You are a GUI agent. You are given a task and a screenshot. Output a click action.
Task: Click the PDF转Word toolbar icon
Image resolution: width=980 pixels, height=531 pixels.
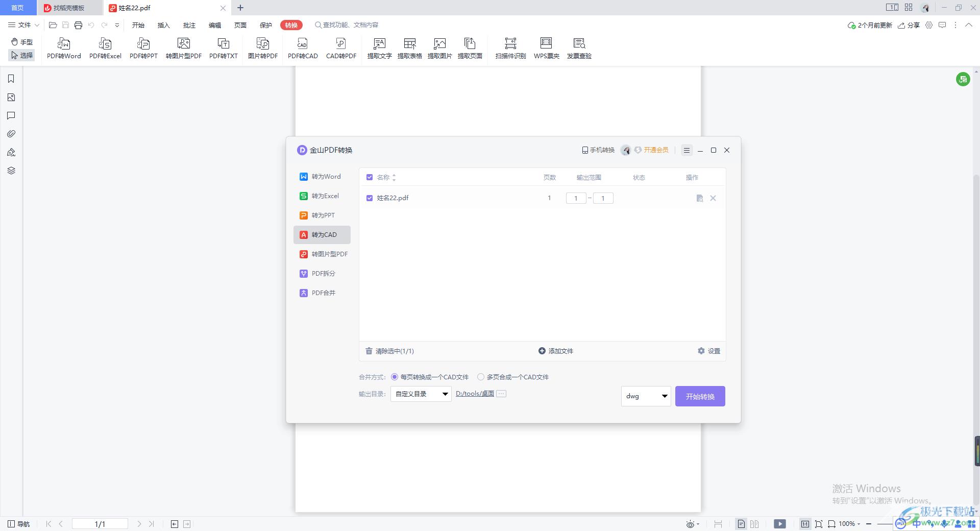[64, 49]
